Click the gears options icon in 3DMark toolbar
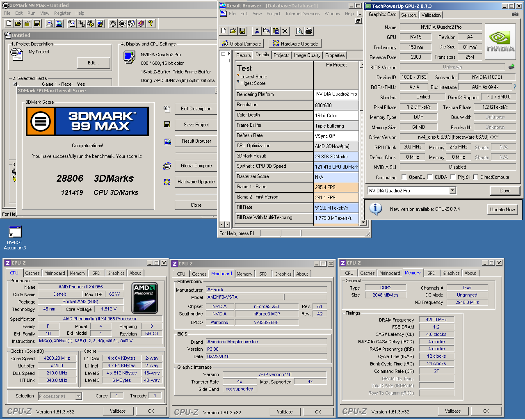This screenshot has width=525, height=420. tap(91, 24)
